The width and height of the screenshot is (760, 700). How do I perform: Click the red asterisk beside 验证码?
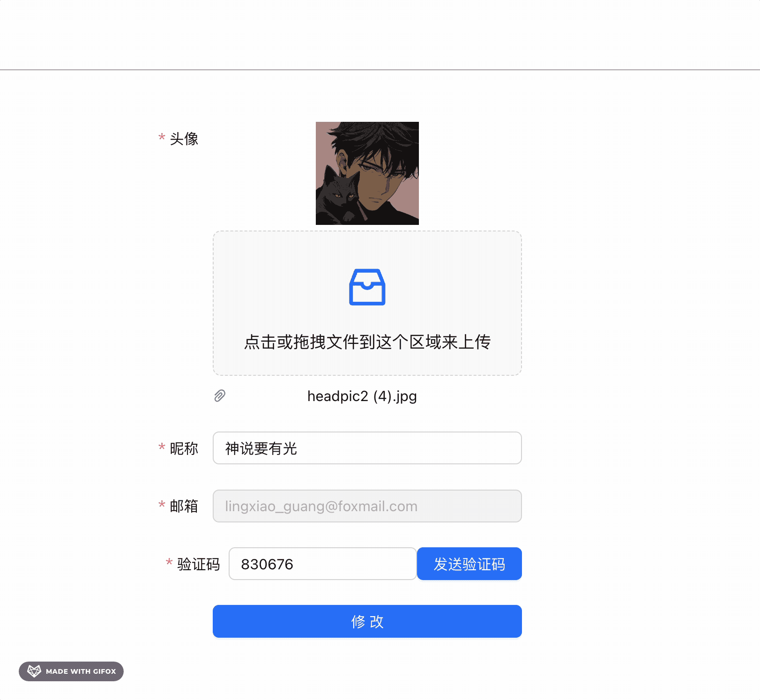[x=169, y=563]
